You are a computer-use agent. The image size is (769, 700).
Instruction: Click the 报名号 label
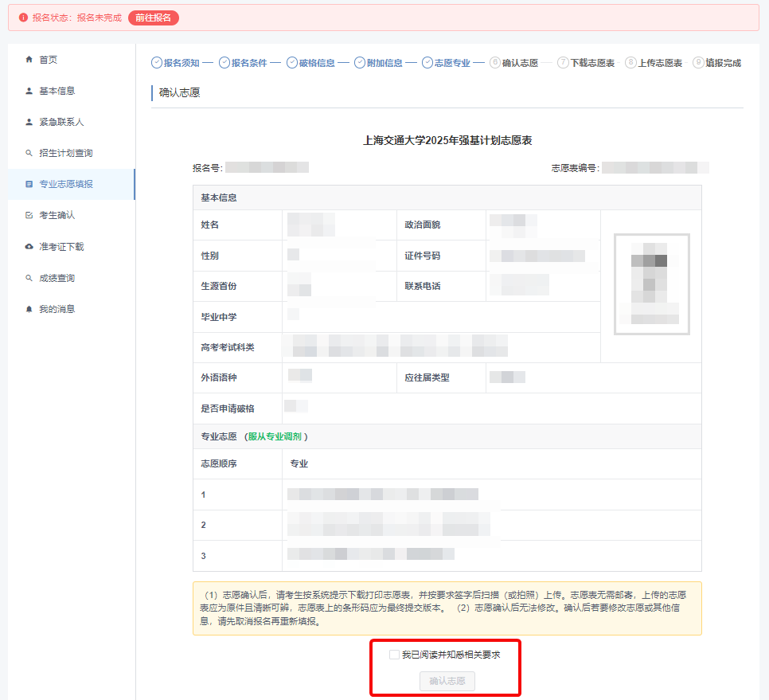[x=208, y=168]
